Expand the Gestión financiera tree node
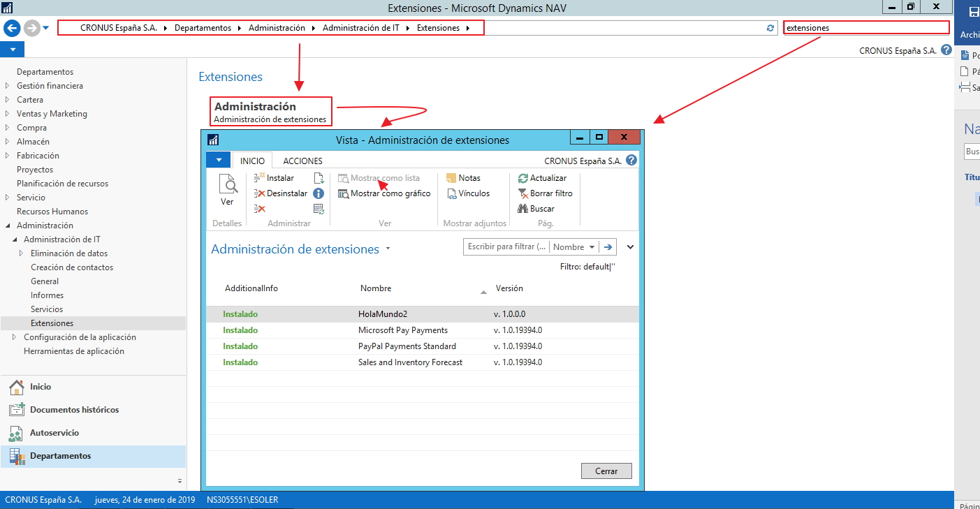This screenshot has width=980, height=509. point(7,86)
